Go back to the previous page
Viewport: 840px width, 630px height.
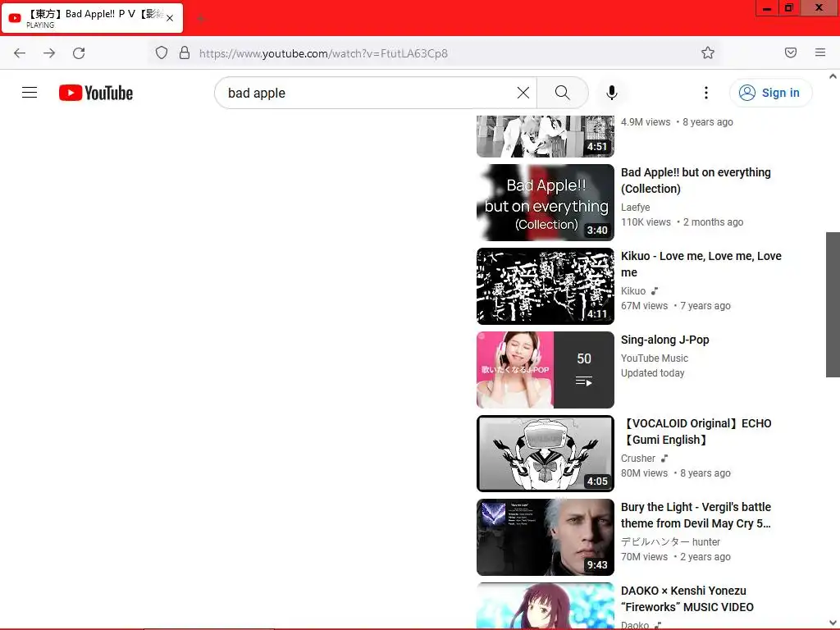[20, 53]
